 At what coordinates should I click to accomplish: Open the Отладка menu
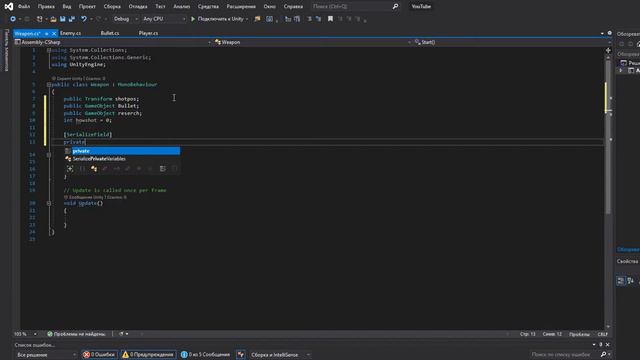(138, 7)
